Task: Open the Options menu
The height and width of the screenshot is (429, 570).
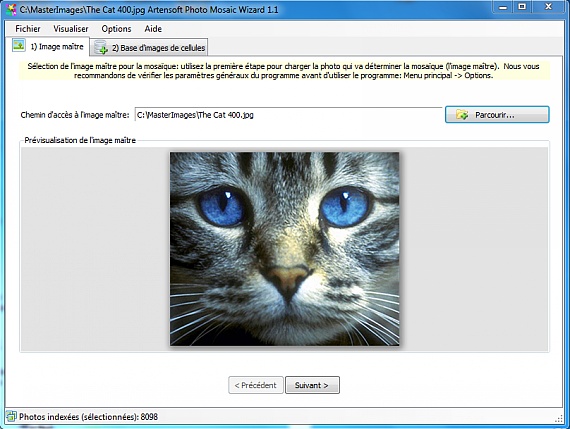Action: (116, 29)
